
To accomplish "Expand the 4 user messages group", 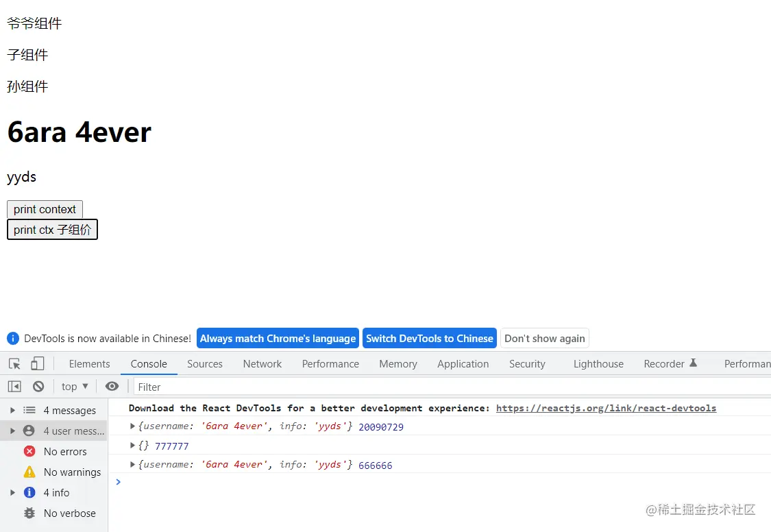I will click(13, 431).
